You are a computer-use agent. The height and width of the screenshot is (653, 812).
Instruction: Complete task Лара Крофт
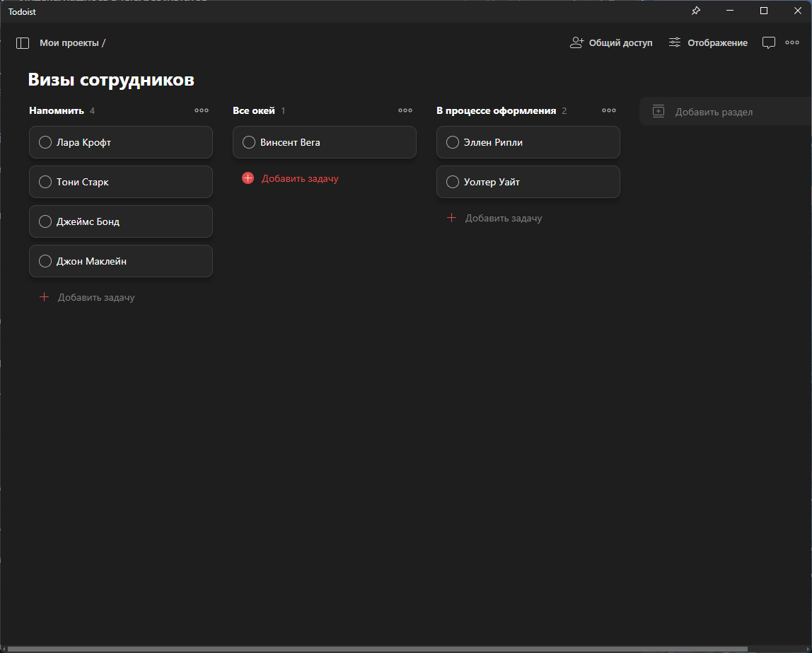tap(45, 142)
